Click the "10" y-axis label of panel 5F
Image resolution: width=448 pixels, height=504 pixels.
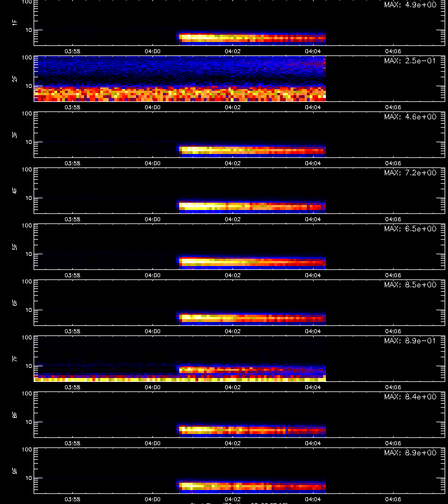click(29, 254)
